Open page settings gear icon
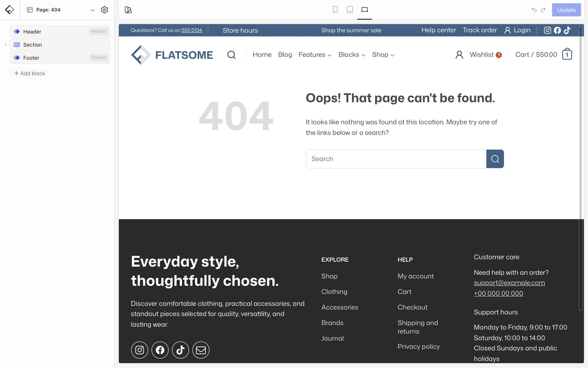 point(105,10)
